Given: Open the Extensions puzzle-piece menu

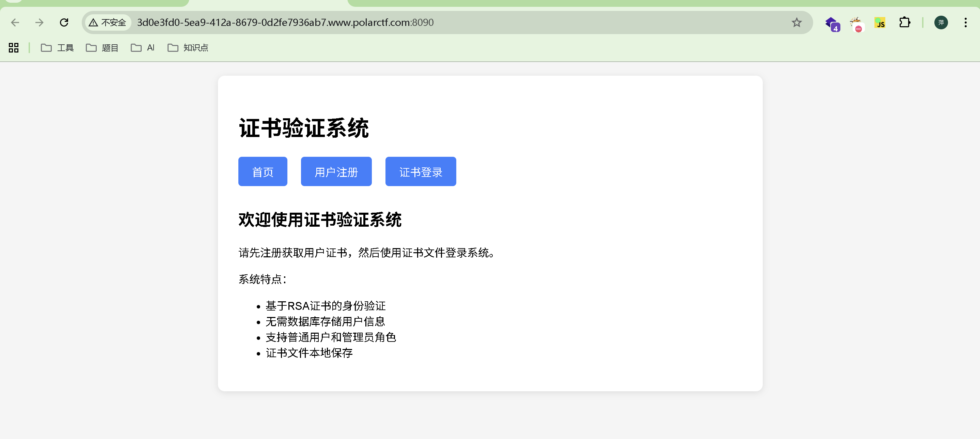Looking at the screenshot, I should click(x=905, y=22).
